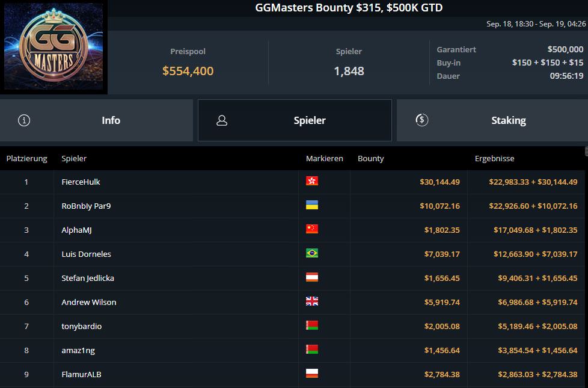This screenshot has width=588, height=388.
Task: Click the info circle icon
Action: pos(24,120)
